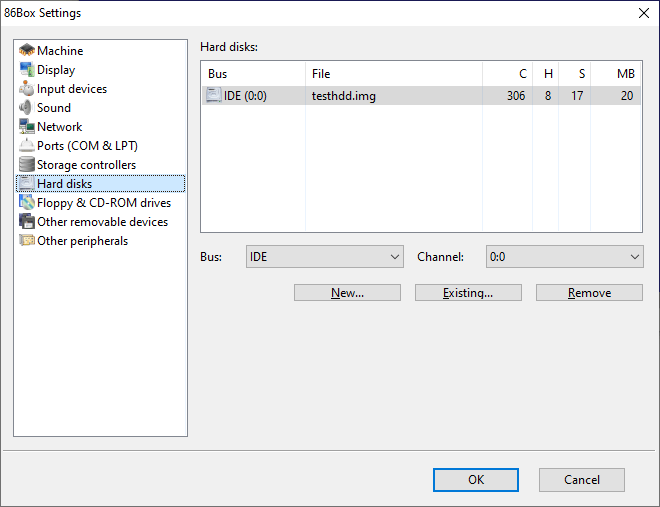Open Storage controllers icon in sidebar
The height and width of the screenshot is (507, 660).
(27, 165)
